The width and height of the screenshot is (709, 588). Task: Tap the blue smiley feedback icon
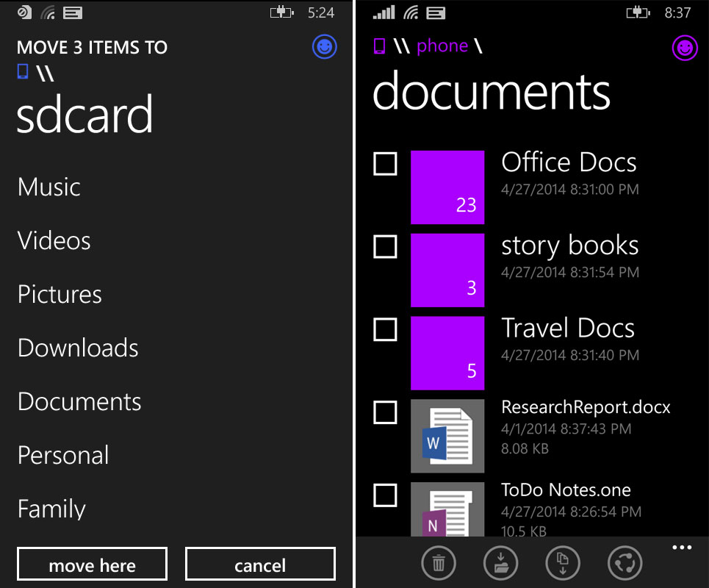[x=324, y=46]
